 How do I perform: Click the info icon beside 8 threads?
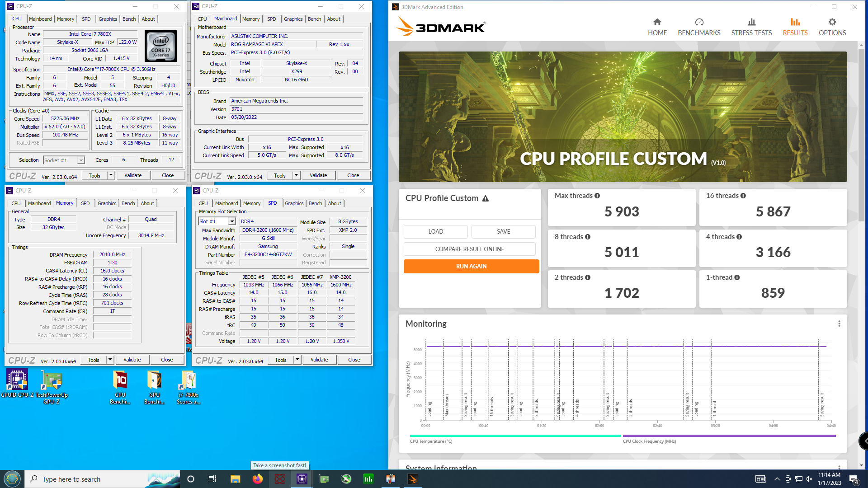[588, 237]
